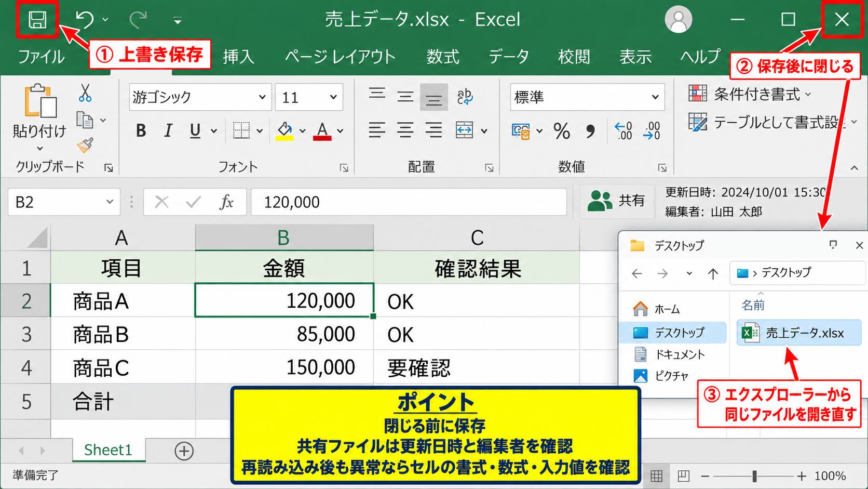Image resolution: width=868 pixels, height=489 pixels.
Task: Toggle right text alignment
Action: [433, 130]
